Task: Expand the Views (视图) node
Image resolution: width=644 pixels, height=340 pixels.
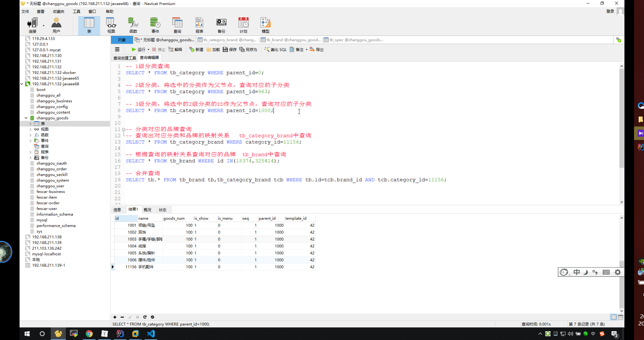Action: click(x=31, y=129)
